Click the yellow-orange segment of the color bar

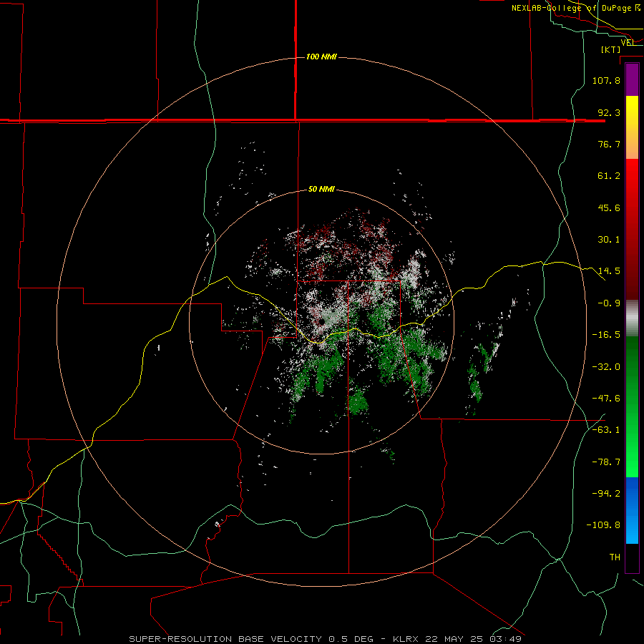coord(632,127)
